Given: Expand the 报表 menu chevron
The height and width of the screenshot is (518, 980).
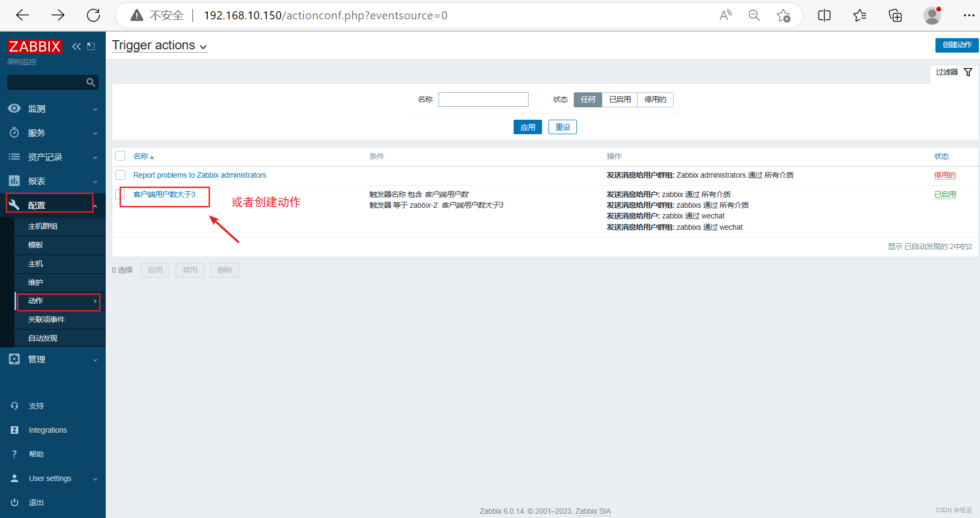Looking at the screenshot, I should tap(95, 181).
